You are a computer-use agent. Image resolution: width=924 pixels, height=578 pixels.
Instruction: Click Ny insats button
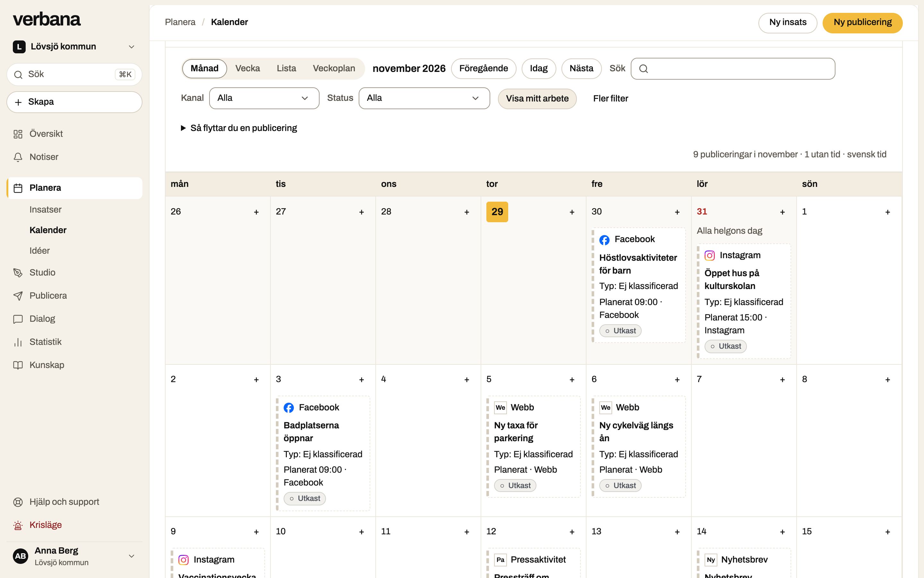[x=788, y=22]
